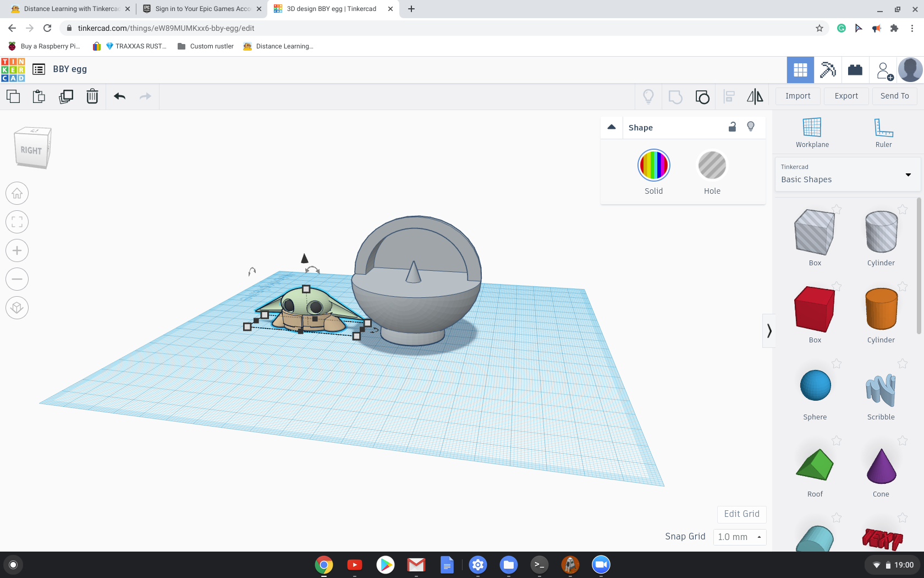Select the purple Cone shape
Screen dimensions: 924x578
(x=881, y=466)
